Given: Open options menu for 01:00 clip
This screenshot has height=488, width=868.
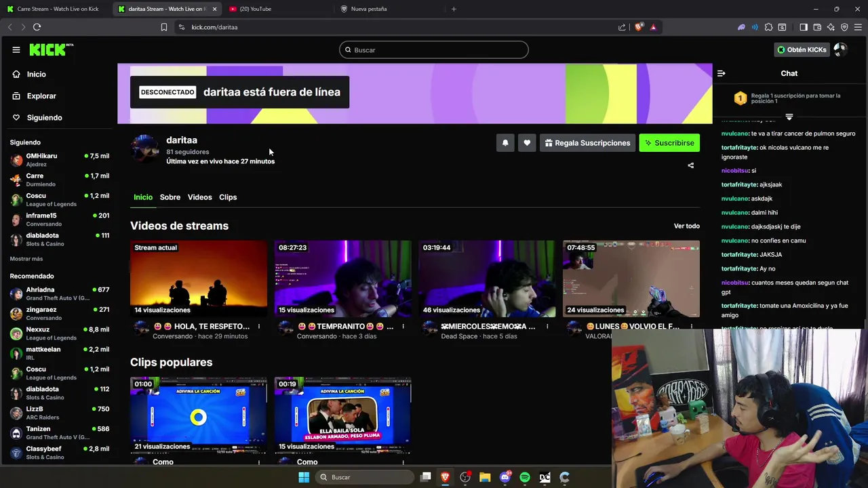Looking at the screenshot, I should coord(259,462).
